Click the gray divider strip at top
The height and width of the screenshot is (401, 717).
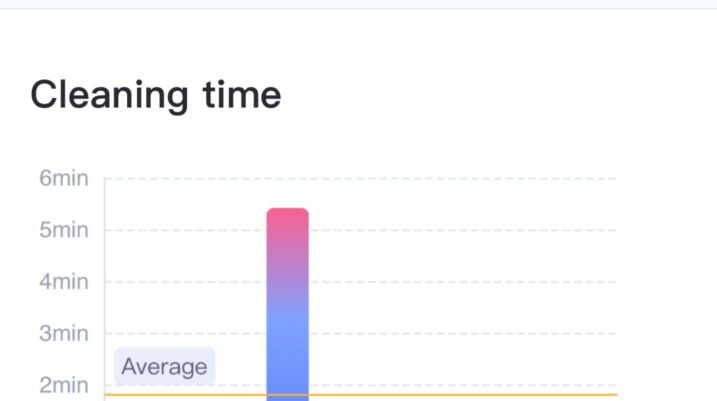click(358, 4)
